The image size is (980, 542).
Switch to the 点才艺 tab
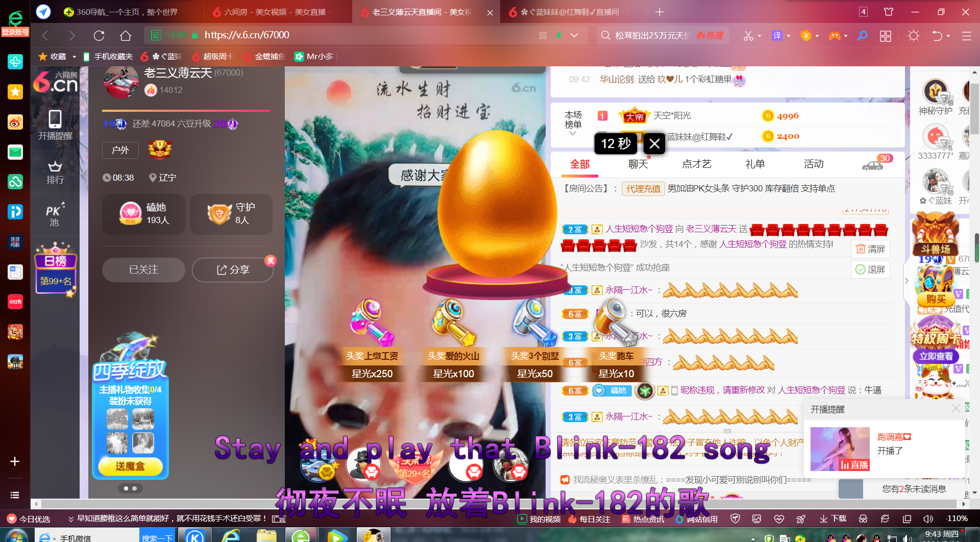click(696, 164)
